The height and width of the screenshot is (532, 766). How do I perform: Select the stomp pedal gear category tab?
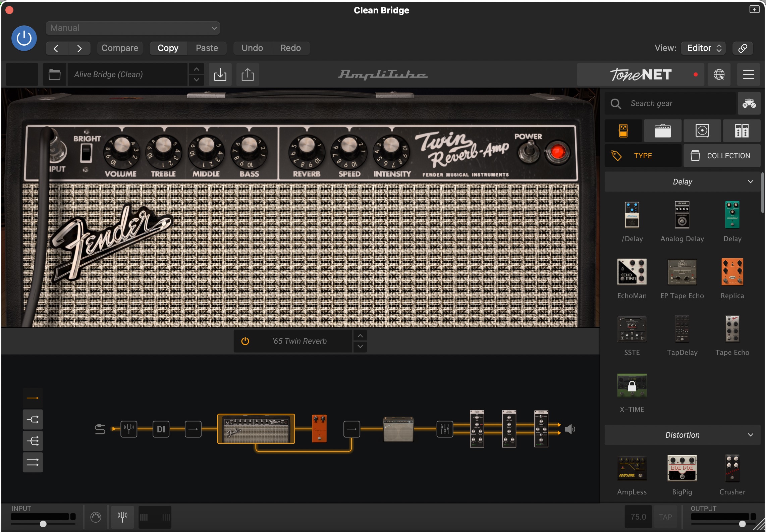pos(623,131)
